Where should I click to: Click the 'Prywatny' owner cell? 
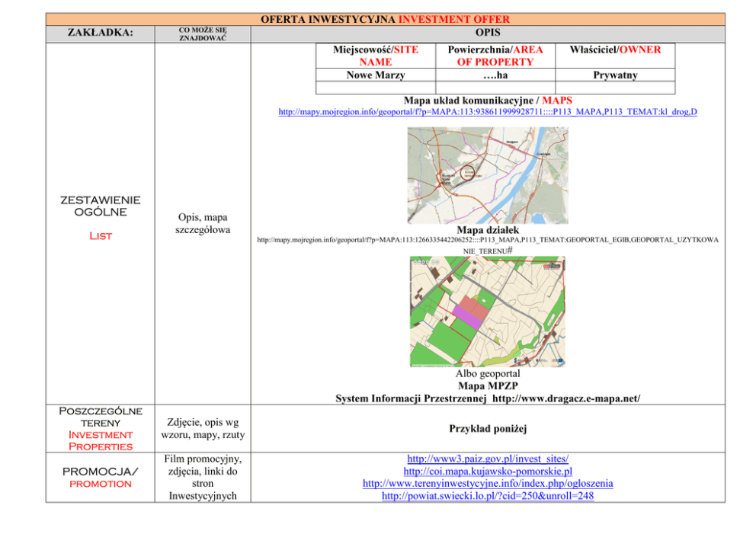click(x=615, y=75)
